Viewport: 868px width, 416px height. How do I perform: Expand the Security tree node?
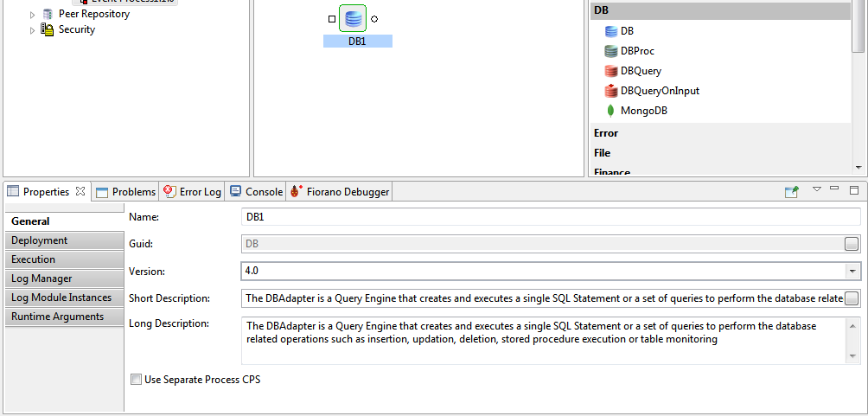tap(33, 30)
